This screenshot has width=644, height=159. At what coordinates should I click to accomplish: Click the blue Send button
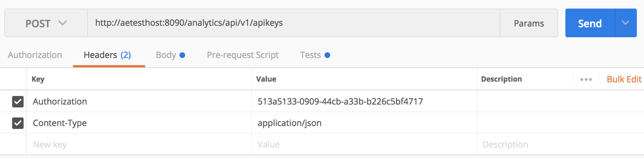[590, 23]
